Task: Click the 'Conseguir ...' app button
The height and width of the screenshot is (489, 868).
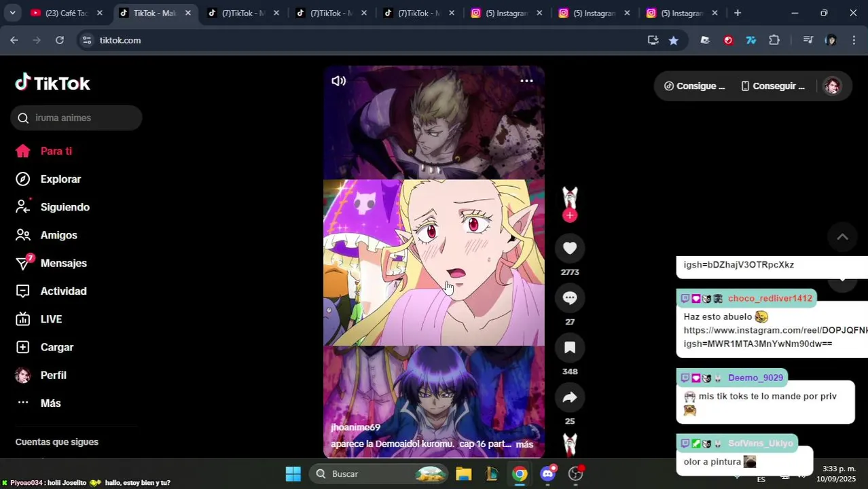Action: coord(773,86)
